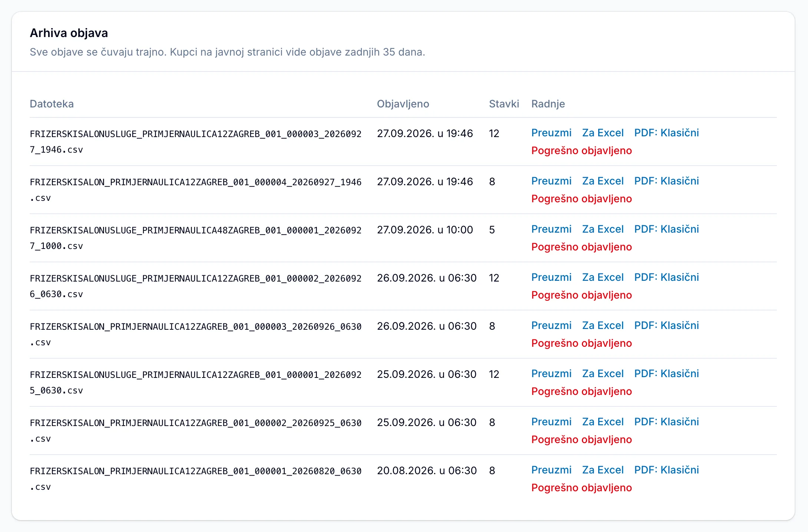
Task: Click the Arhiva objava heading
Action: (69, 33)
